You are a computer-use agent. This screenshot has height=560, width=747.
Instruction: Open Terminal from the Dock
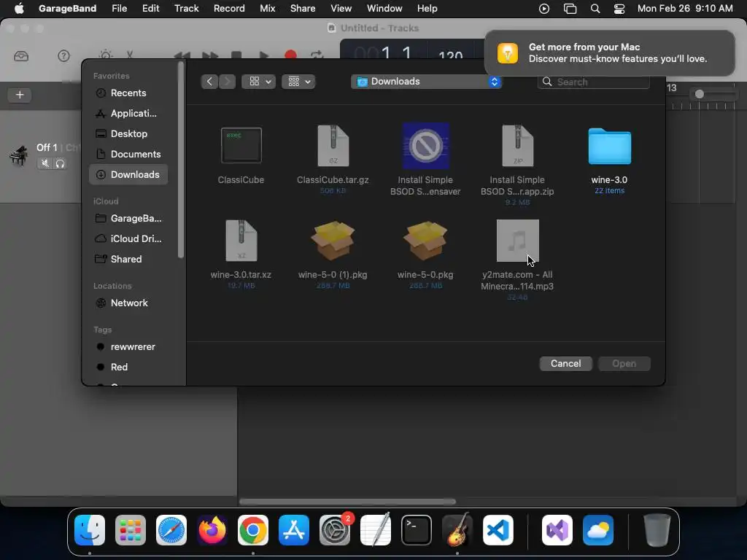pyautogui.click(x=417, y=530)
